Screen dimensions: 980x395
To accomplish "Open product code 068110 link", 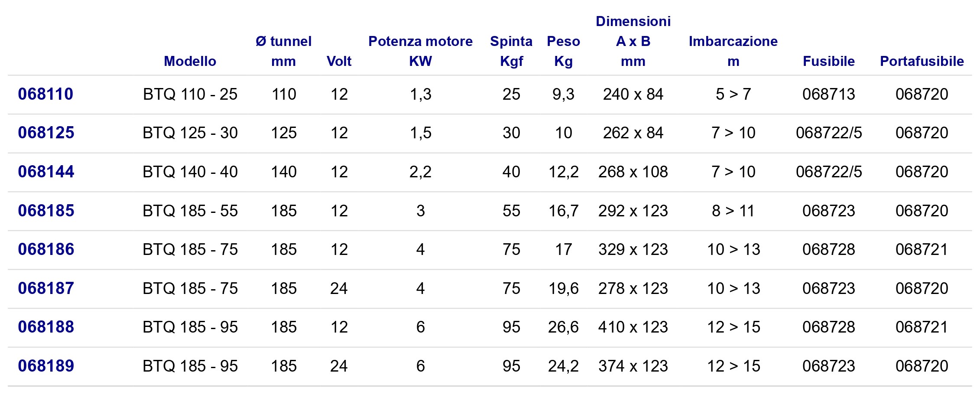I will click(45, 94).
